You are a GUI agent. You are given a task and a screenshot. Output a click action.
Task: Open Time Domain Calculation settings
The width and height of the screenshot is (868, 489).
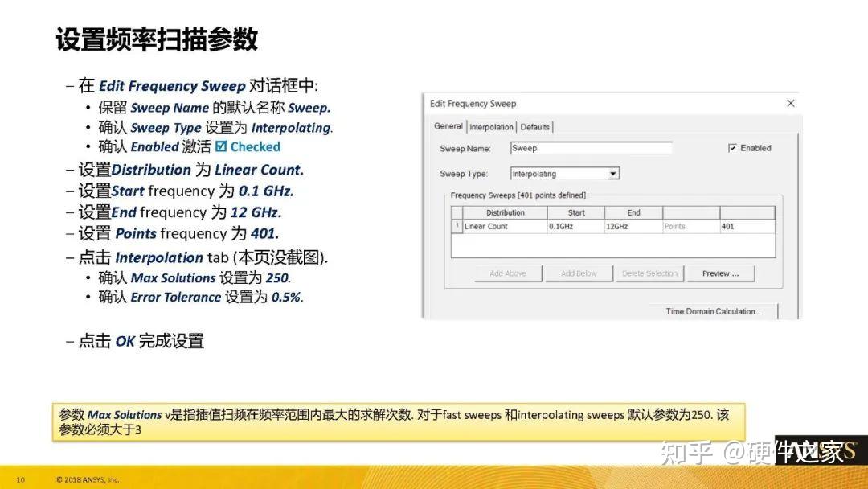(x=714, y=311)
